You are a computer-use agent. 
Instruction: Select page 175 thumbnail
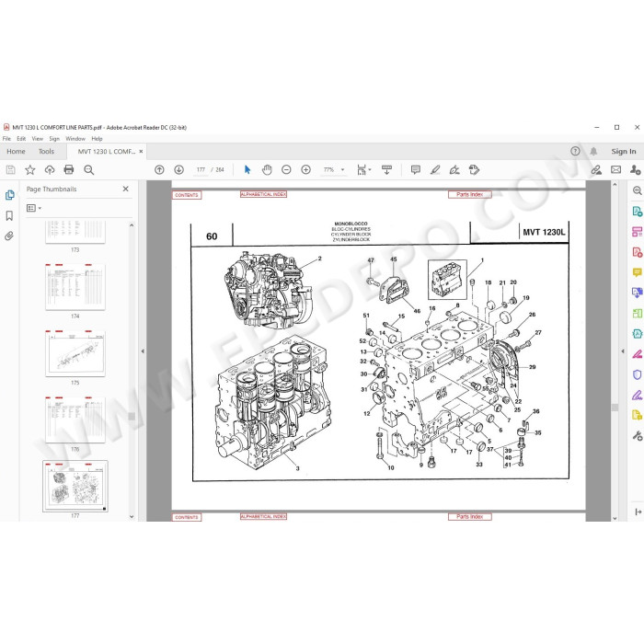click(x=75, y=353)
